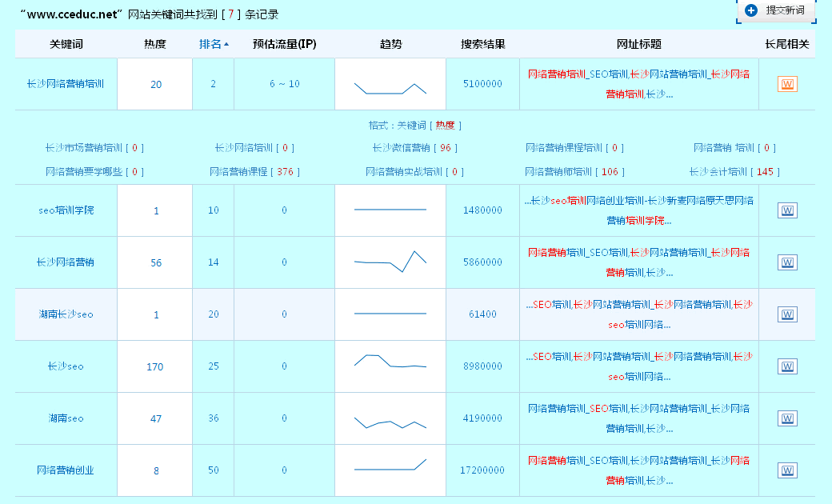Click the 网址标题 column header

point(640,43)
